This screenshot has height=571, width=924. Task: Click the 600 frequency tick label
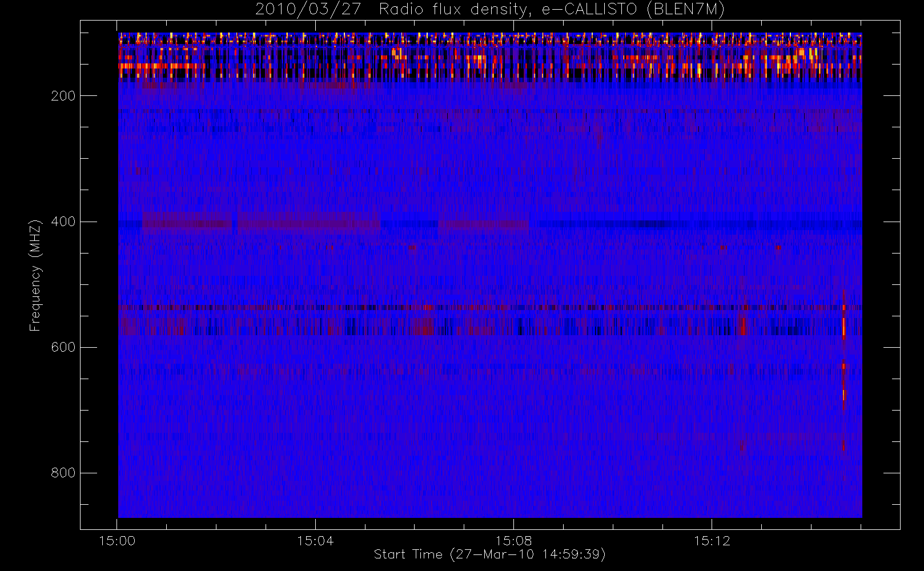[63, 347]
